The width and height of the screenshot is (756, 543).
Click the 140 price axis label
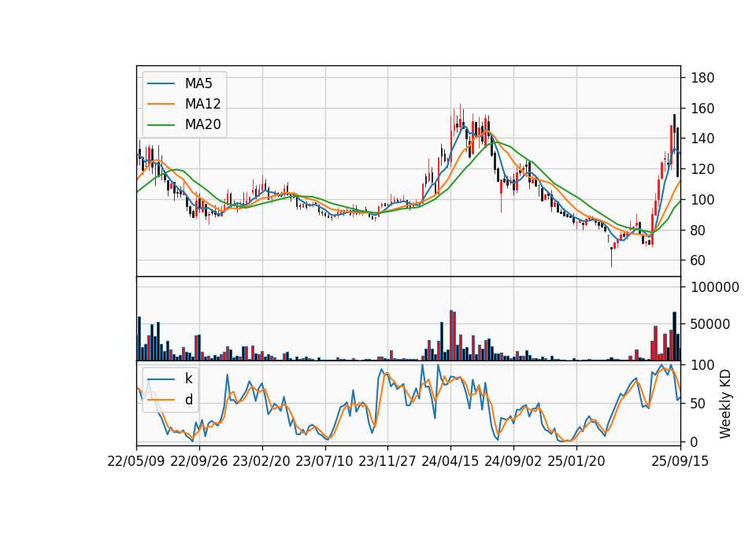pos(702,139)
